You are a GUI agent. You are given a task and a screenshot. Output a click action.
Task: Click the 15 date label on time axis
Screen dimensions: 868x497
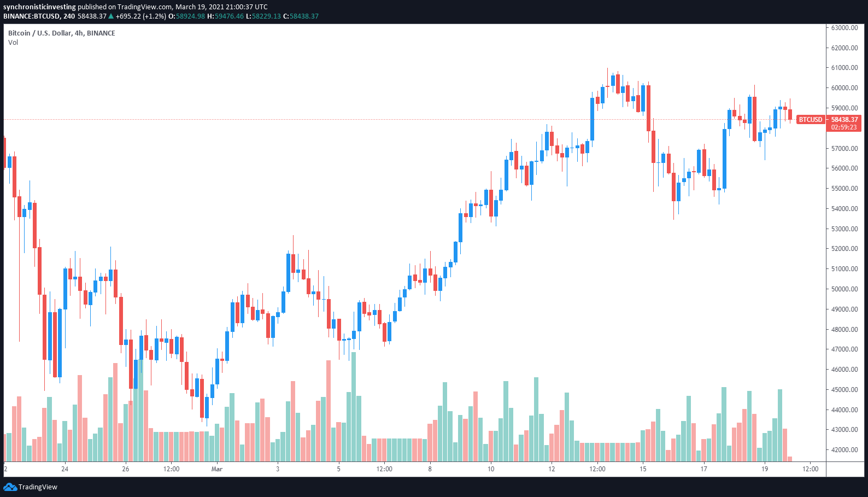(643, 469)
